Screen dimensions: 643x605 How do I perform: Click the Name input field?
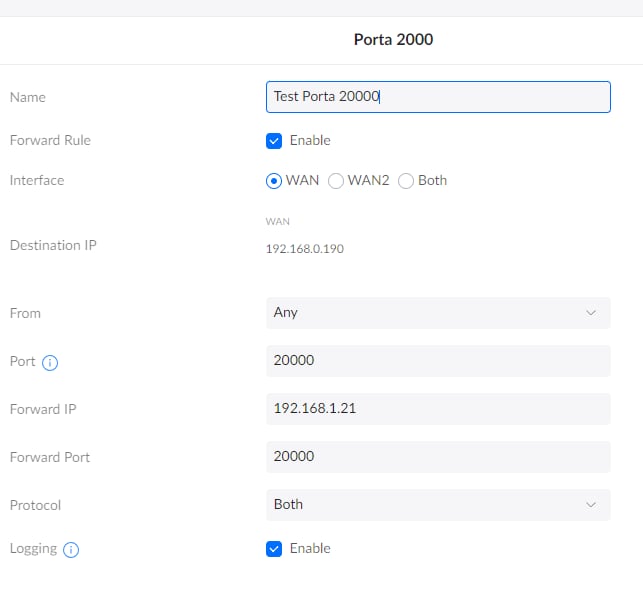(438, 97)
